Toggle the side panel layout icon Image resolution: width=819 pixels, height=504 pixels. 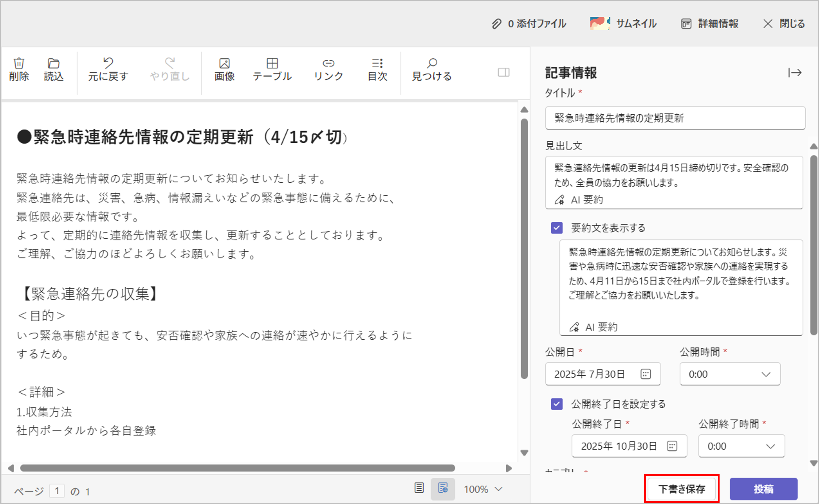504,72
